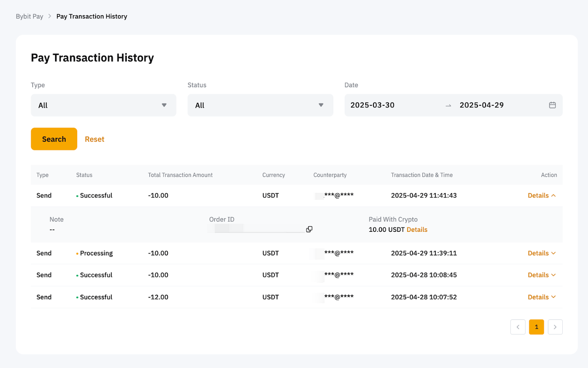Expand details of -12.00 USDT transaction
The width and height of the screenshot is (588, 368).
coord(542,297)
